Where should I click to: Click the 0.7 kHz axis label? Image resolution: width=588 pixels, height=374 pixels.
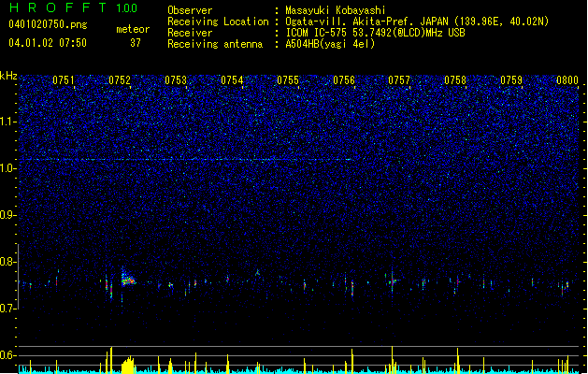[x=8, y=309]
